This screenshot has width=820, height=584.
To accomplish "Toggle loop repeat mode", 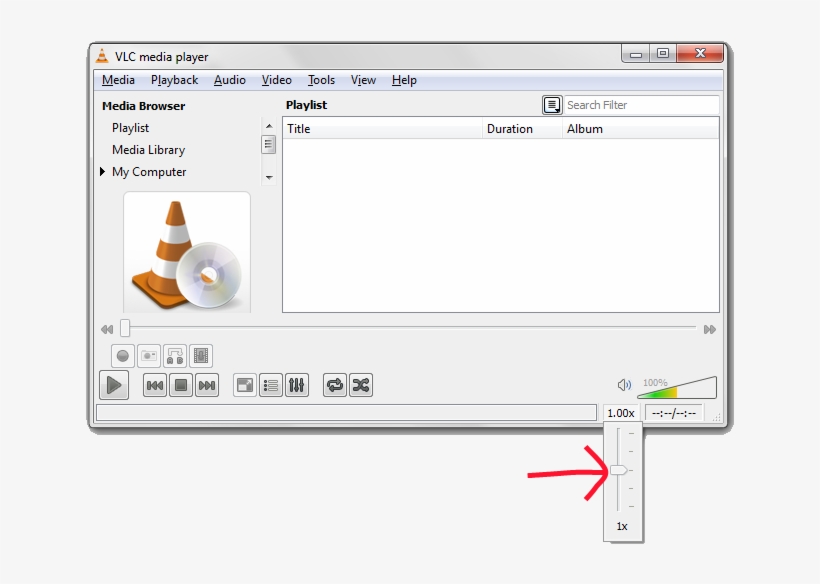I will click(335, 385).
